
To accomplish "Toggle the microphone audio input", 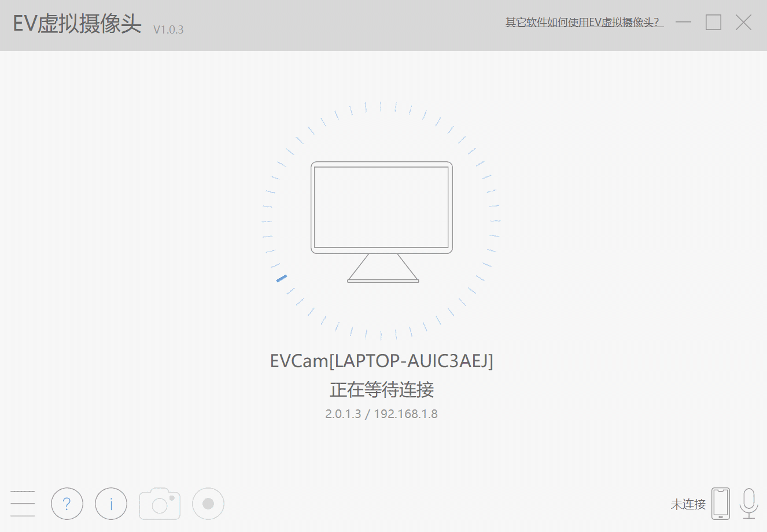I will (x=749, y=504).
